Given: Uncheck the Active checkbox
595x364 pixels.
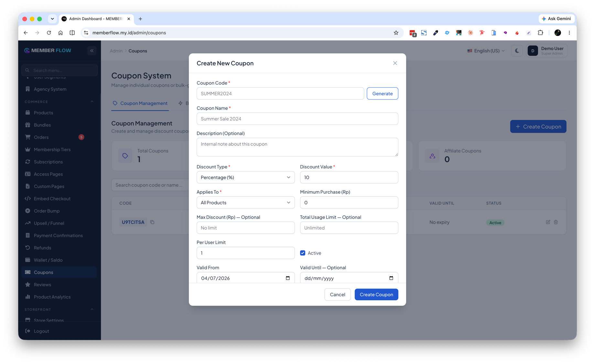Looking at the screenshot, I should [x=303, y=253].
